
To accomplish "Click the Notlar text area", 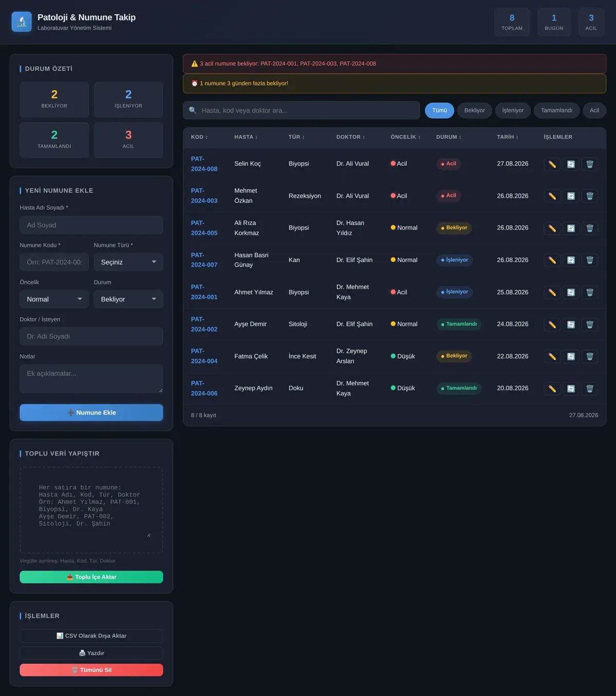I will tap(91, 379).
